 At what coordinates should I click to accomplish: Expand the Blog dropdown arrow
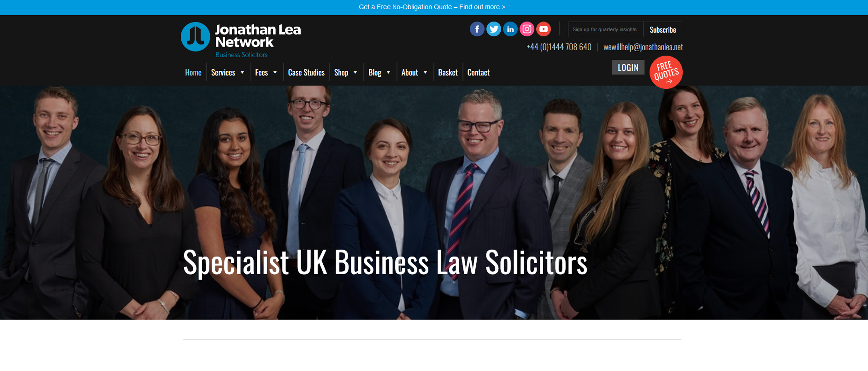[388, 72]
